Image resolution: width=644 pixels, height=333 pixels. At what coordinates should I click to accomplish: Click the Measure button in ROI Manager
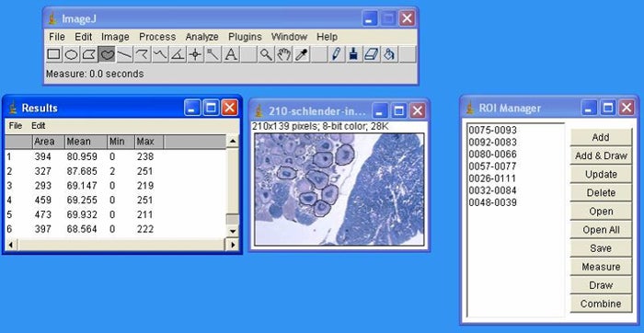[601, 267]
